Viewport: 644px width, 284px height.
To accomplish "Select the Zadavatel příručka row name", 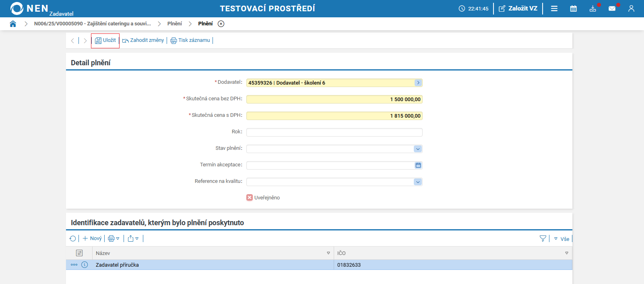I will (117, 265).
